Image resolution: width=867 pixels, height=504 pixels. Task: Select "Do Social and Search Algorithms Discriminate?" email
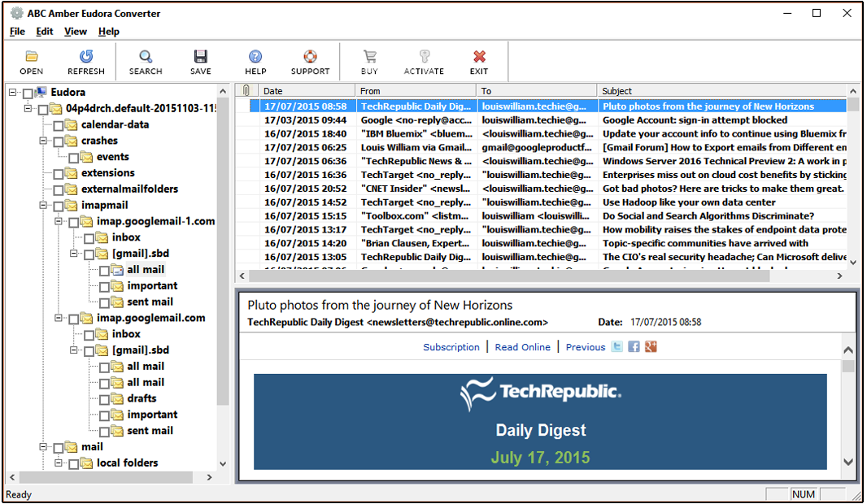[541, 216]
